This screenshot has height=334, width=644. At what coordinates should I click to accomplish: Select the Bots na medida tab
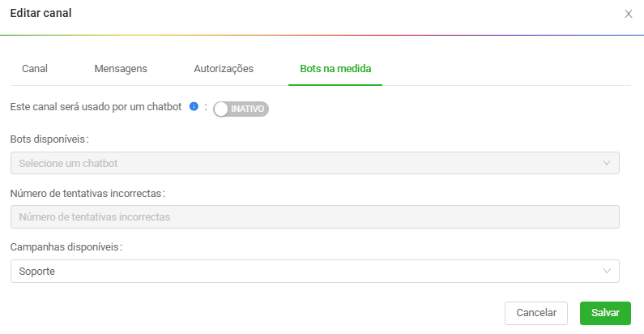pyautogui.click(x=335, y=69)
